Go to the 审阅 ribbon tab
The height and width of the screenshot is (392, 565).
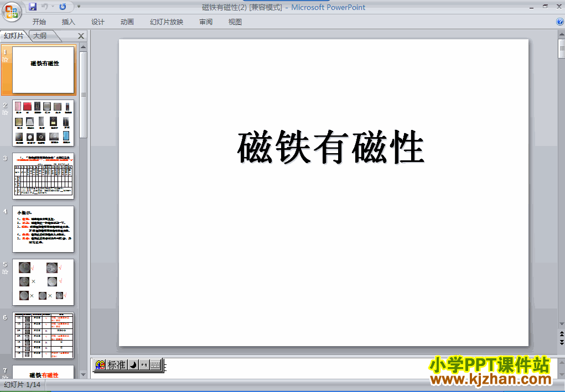click(206, 22)
